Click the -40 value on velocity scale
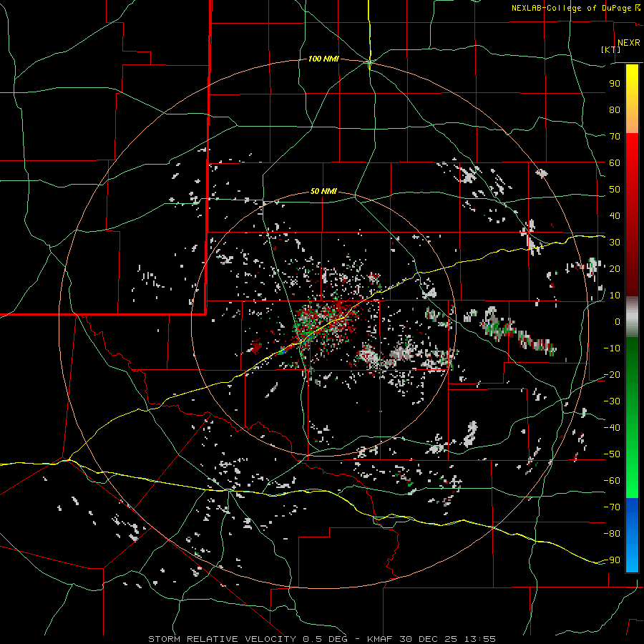 [612, 428]
